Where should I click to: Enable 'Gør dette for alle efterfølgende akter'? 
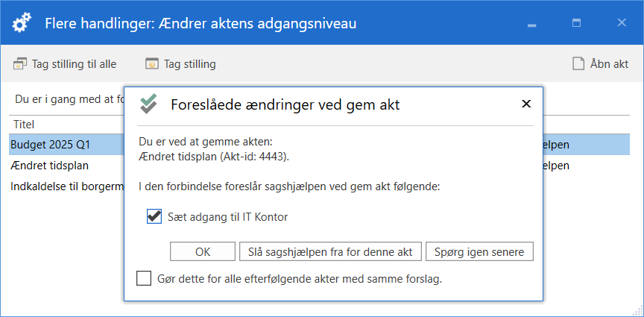pyautogui.click(x=144, y=279)
